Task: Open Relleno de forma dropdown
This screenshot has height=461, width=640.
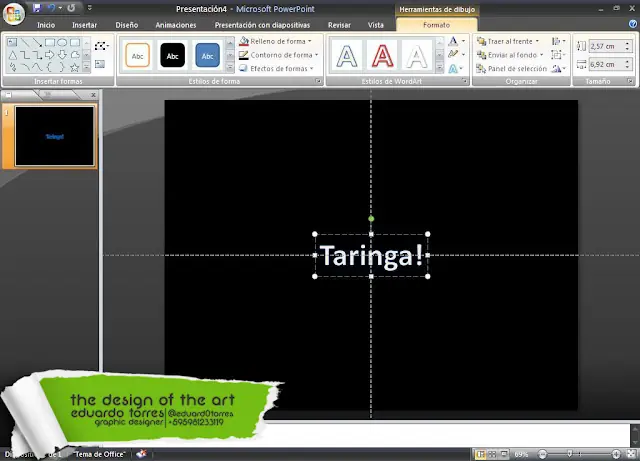Action: 276,41
